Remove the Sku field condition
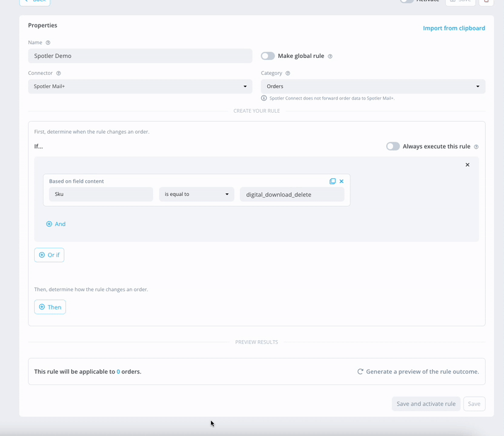Screen dimensions: 504x436 [x=341, y=181]
